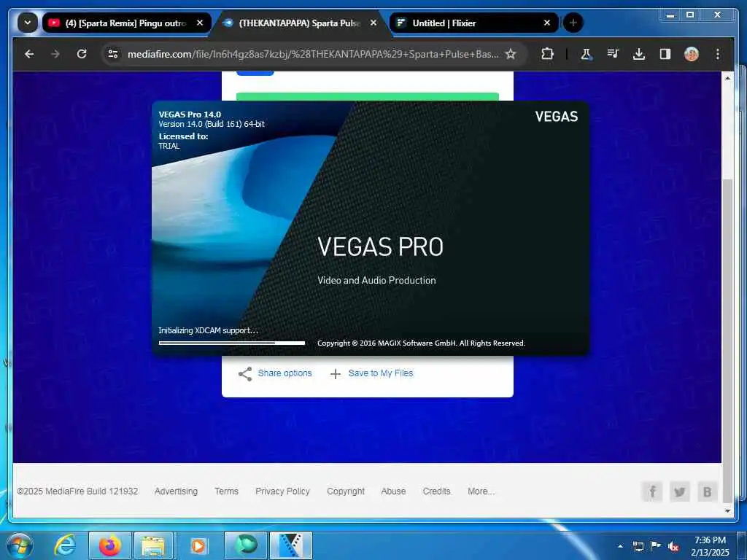The height and width of the screenshot is (560, 747).
Task: View site information for mediafire.com
Action: click(113, 54)
